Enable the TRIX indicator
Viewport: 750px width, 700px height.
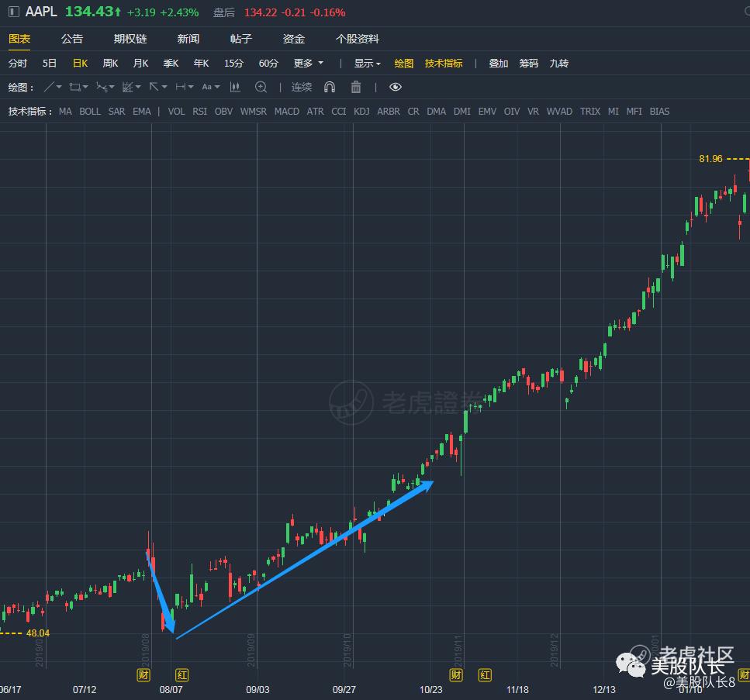click(590, 112)
